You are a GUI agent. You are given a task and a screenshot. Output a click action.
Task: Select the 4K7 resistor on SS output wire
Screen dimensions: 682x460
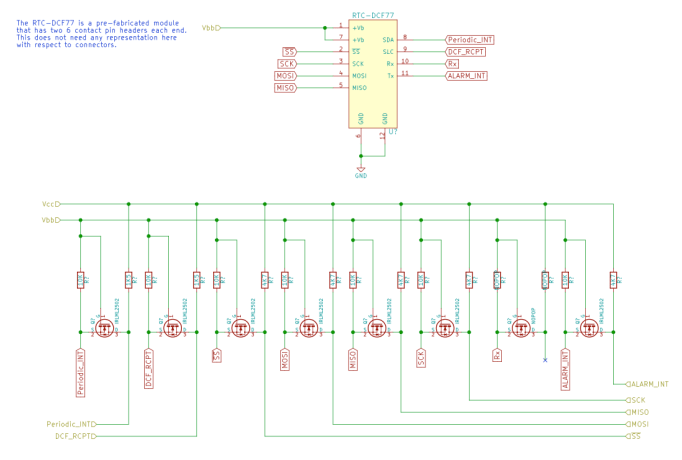tap(265, 280)
